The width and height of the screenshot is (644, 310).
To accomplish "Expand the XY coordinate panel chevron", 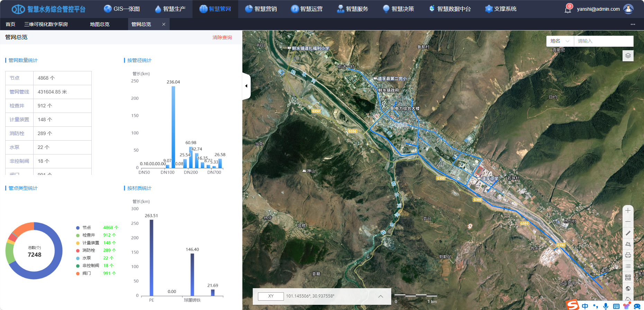I will point(381,296).
